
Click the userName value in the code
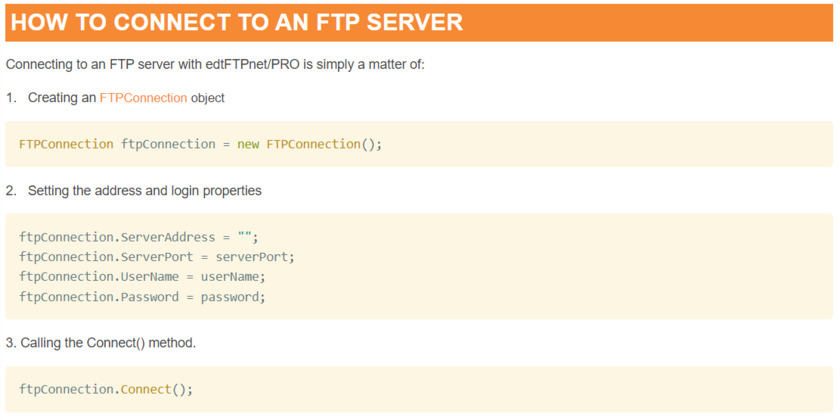click(x=230, y=277)
